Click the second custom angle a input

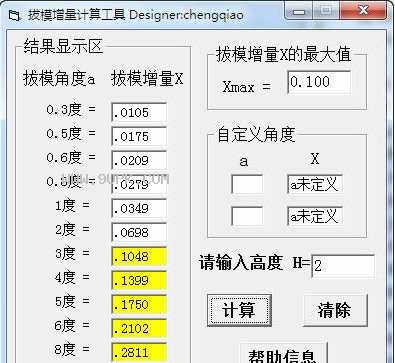[x=247, y=216]
